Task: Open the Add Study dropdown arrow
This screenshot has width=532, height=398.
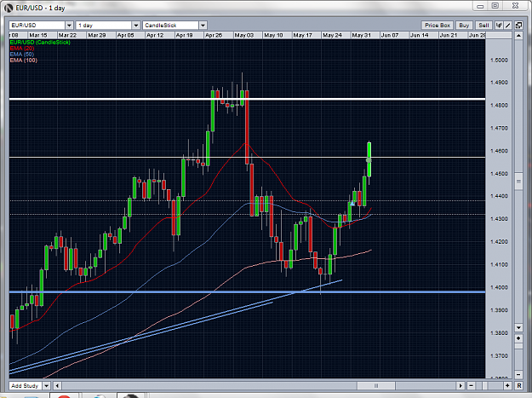Action: pyautogui.click(x=46, y=386)
